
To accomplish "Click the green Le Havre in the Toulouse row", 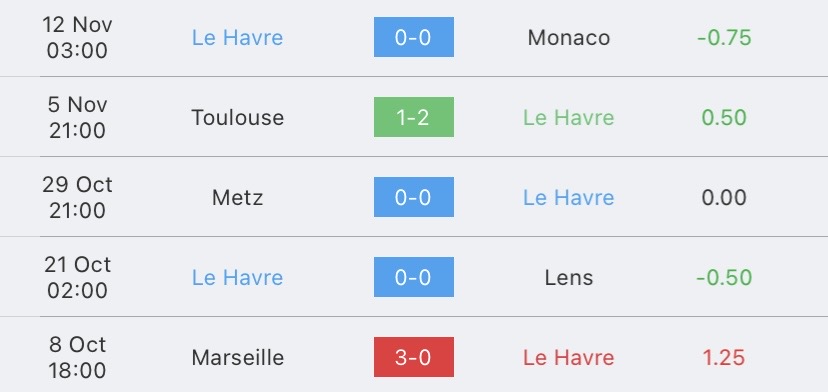I will click(x=569, y=117).
